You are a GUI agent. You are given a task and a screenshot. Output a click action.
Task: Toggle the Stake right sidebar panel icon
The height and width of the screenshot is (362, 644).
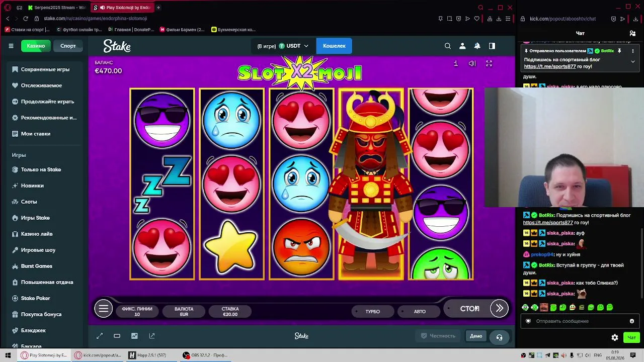(x=492, y=46)
